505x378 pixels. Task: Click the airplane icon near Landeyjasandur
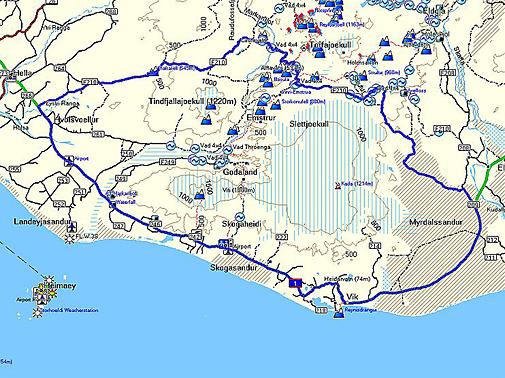[72, 227]
